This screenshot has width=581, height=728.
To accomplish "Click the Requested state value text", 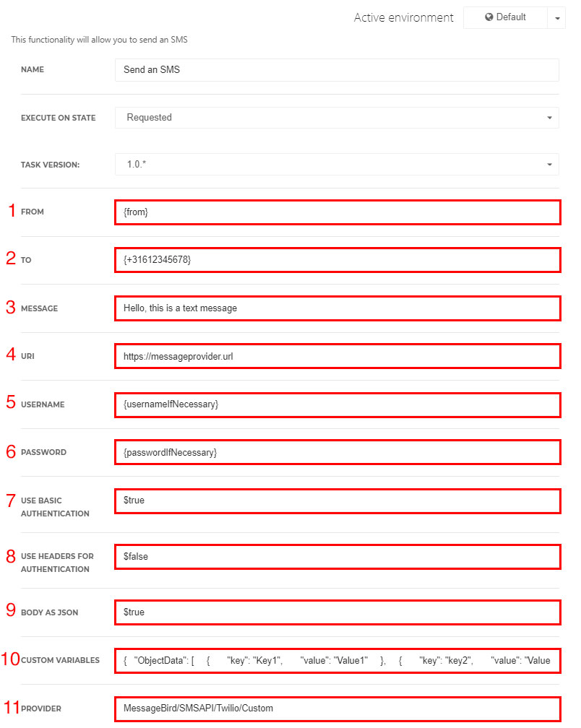I will point(149,118).
